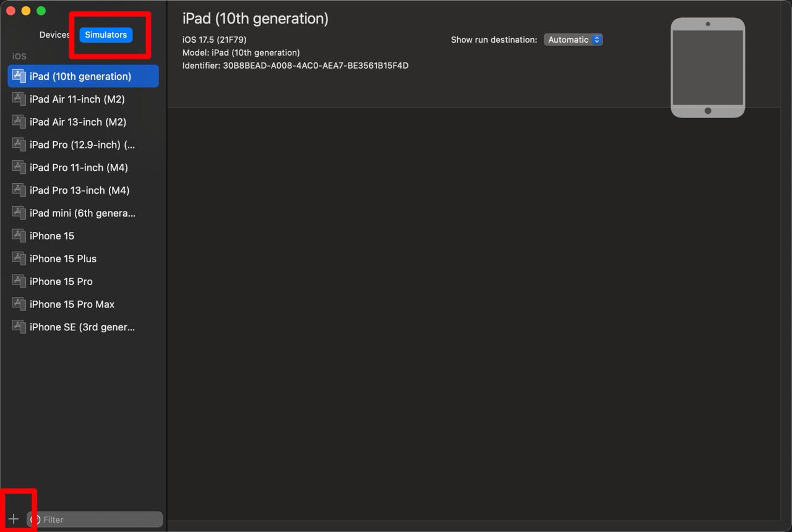This screenshot has width=792, height=532.
Task: Select iPhone SE (3rd generation) simulator
Action: tap(83, 327)
